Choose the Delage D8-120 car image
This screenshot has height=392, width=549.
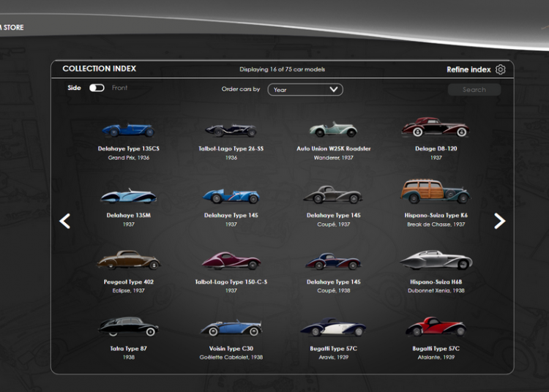(x=436, y=128)
